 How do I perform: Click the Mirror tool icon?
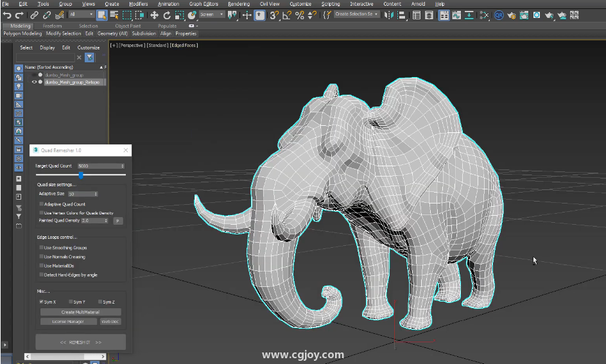pos(389,15)
